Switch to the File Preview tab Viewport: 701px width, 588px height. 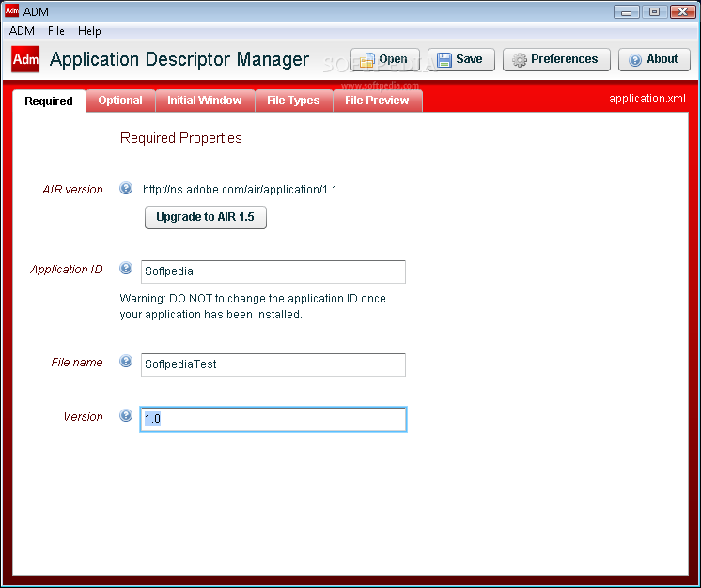[378, 101]
